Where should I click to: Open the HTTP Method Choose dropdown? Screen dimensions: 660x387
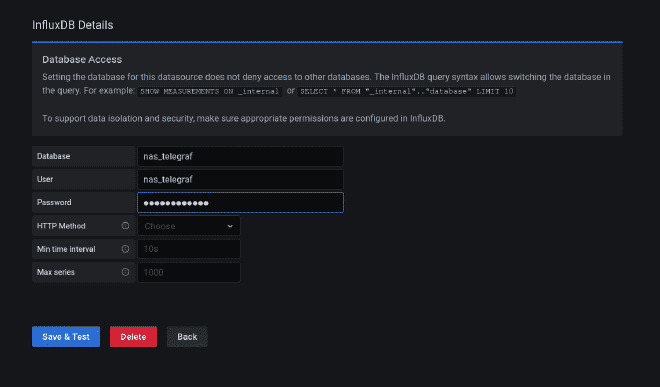(x=189, y=226)
